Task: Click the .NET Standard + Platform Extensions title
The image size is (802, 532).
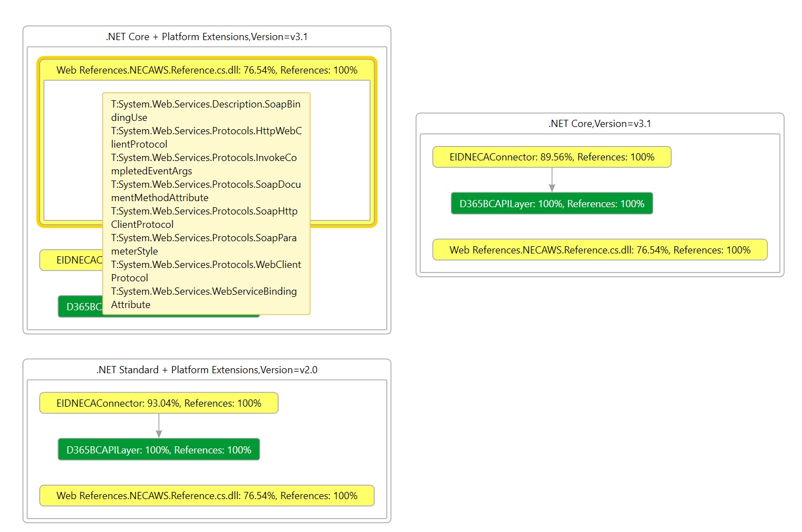Action: point(207,370)
